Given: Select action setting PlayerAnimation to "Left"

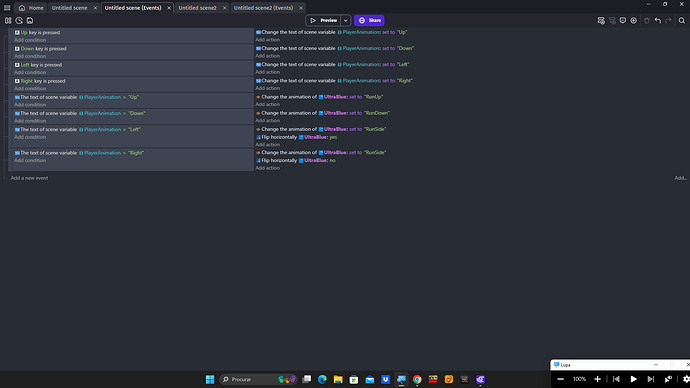Looking at the screenshot, I should [333, 65].
